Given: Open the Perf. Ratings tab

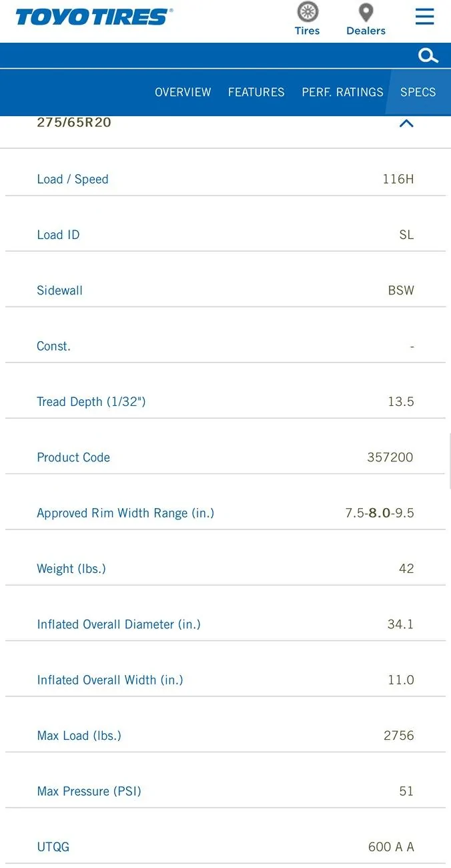Looking at the screenshot, I should pos(342,92).
